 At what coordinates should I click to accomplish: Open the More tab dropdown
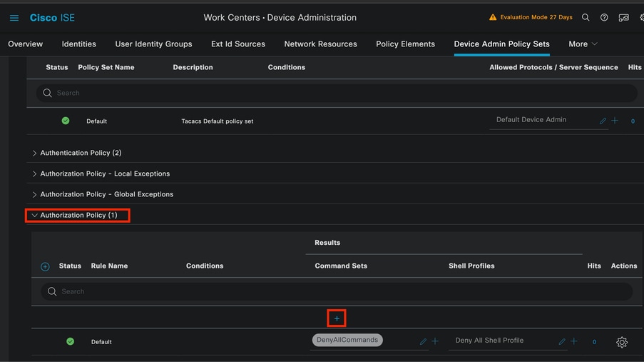tap(583, 44)
